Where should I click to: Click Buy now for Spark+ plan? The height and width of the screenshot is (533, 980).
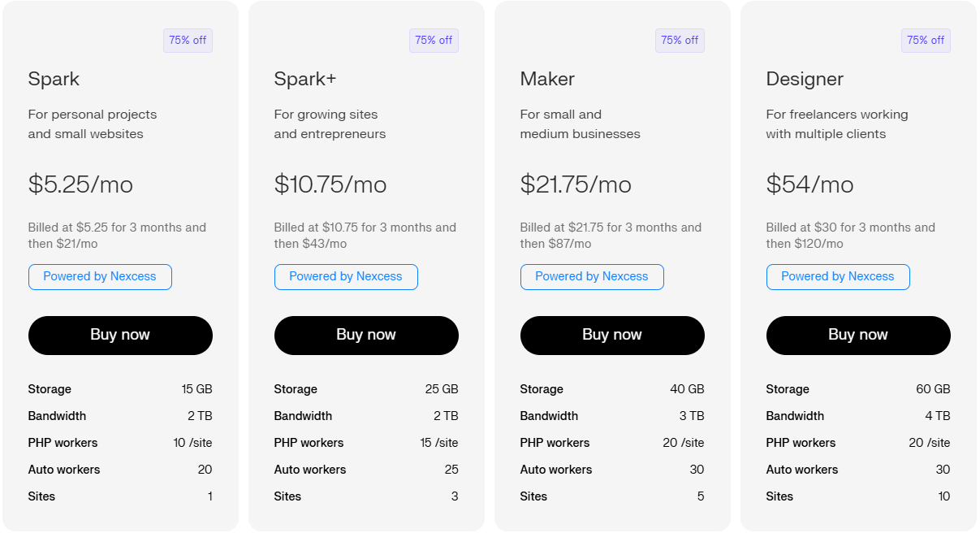[366, 335]
